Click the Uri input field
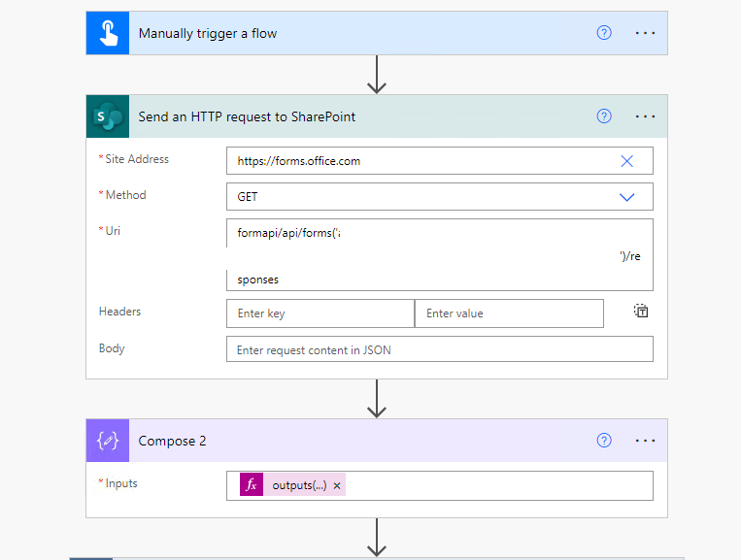The image size is (741, 560). 439,255
